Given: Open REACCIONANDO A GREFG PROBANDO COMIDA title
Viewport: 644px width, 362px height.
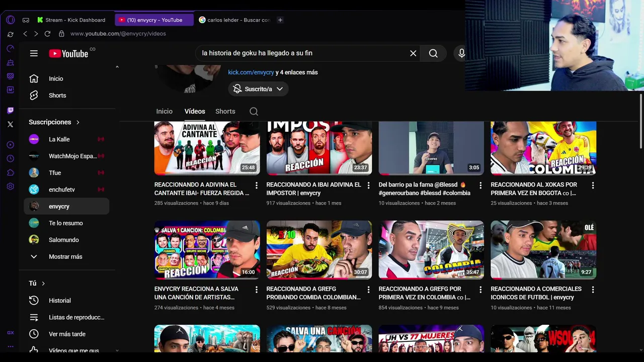Looking at the screenshot, I should [x=313, y=293].
